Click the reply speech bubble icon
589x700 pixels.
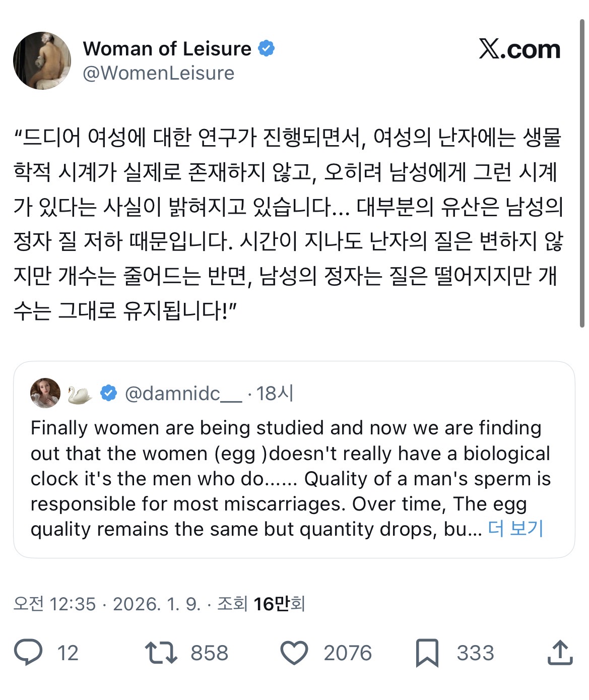pos(28,653)
